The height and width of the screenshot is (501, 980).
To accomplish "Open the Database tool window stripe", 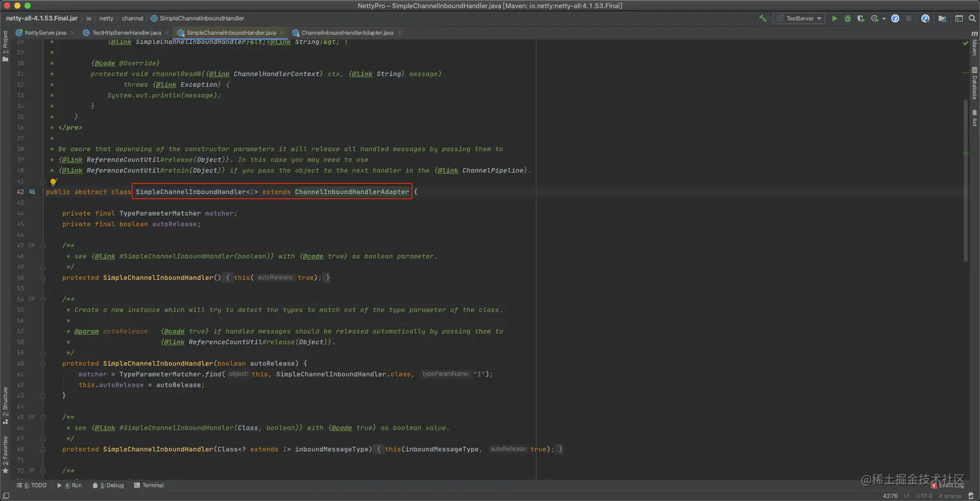I will click(x=974, y=82).
